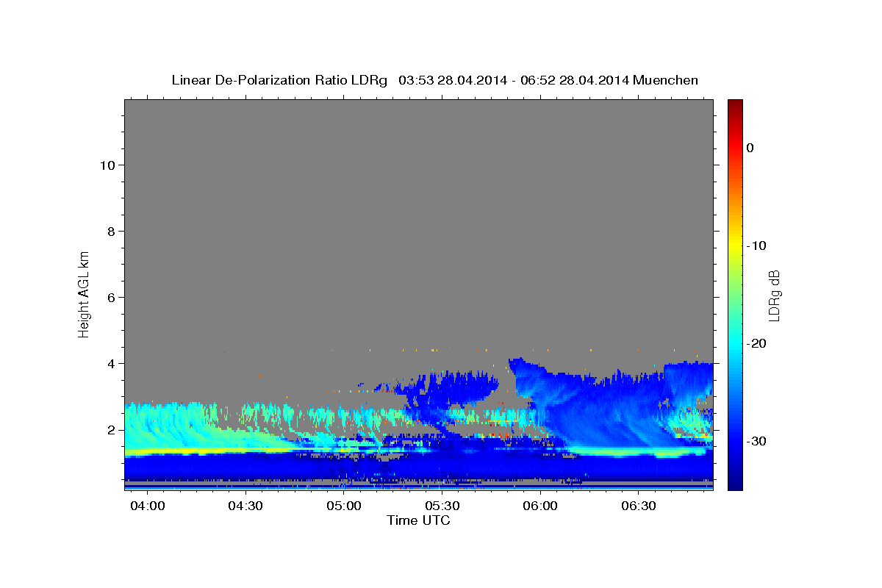Click the '04:30' time tick label
The image size is (882, 588).
245,506
